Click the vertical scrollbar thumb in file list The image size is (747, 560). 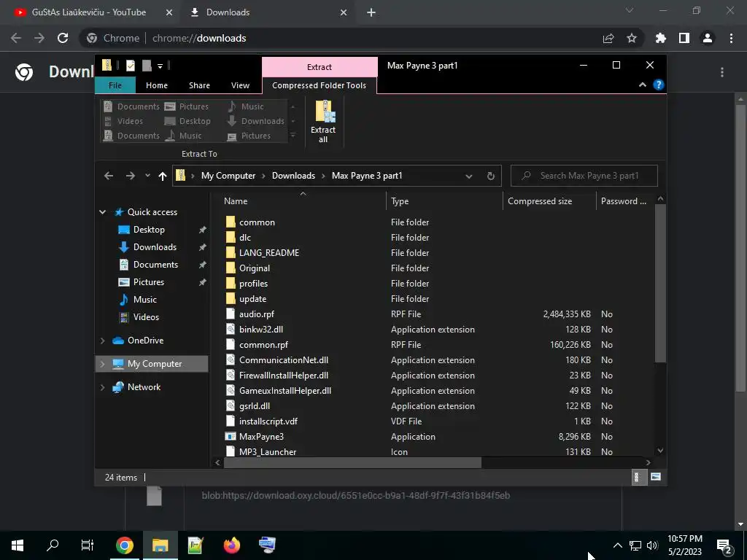[660, 284]
